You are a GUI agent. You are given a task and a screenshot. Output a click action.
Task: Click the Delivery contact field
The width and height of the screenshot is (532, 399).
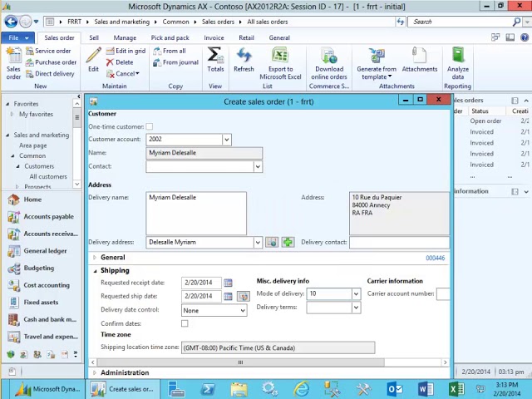click(x=399, y=242)
